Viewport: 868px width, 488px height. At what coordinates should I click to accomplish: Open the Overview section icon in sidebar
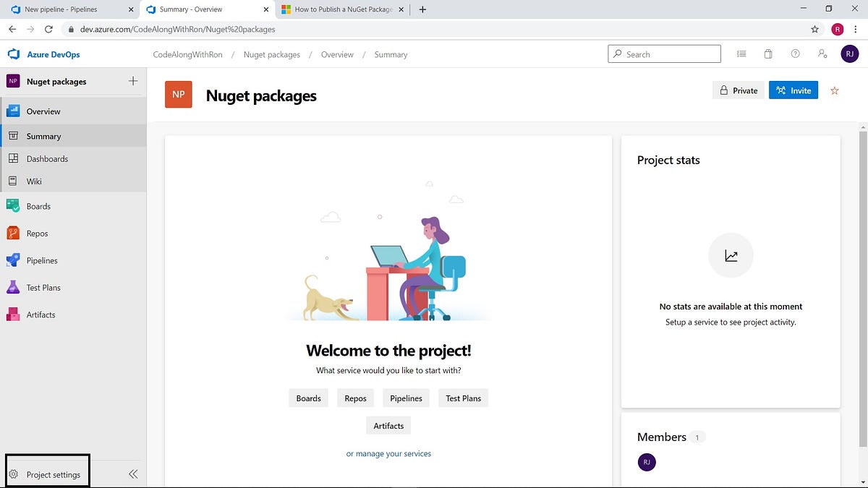click(13, 111)
